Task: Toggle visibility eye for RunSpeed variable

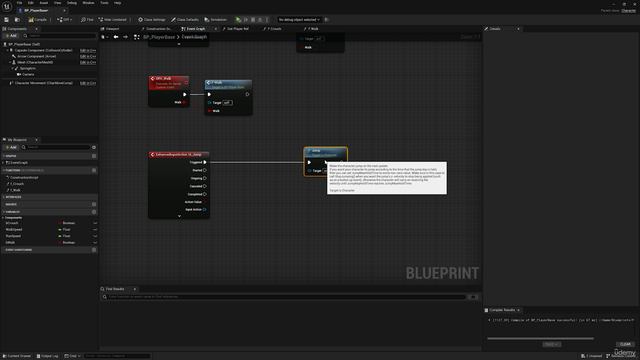Action: click(95, 236)
